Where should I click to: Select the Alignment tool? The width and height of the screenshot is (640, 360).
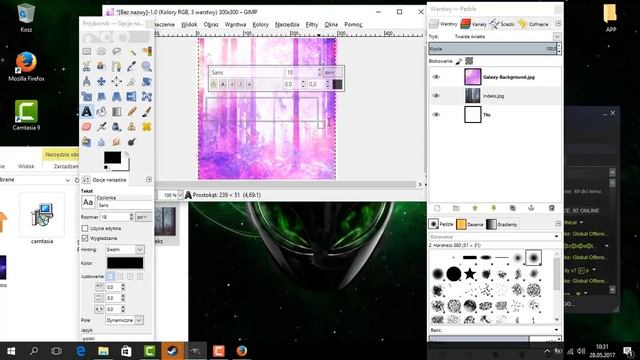coord(117,82)
